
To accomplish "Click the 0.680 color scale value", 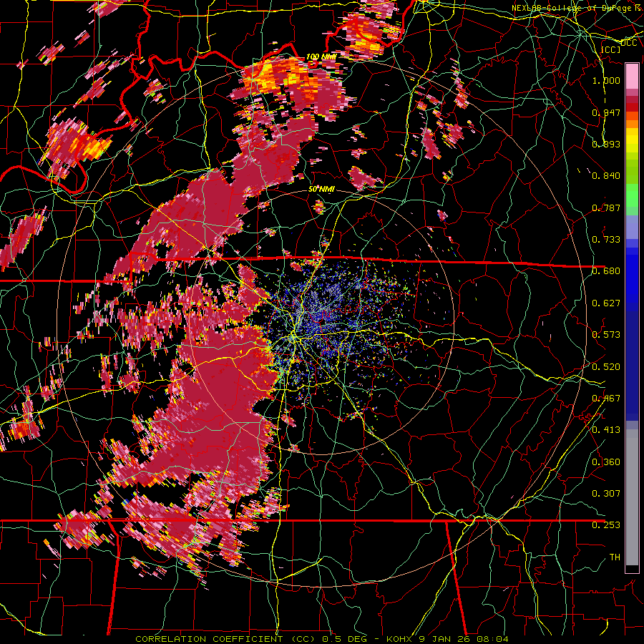I will (x=606, y=271).
